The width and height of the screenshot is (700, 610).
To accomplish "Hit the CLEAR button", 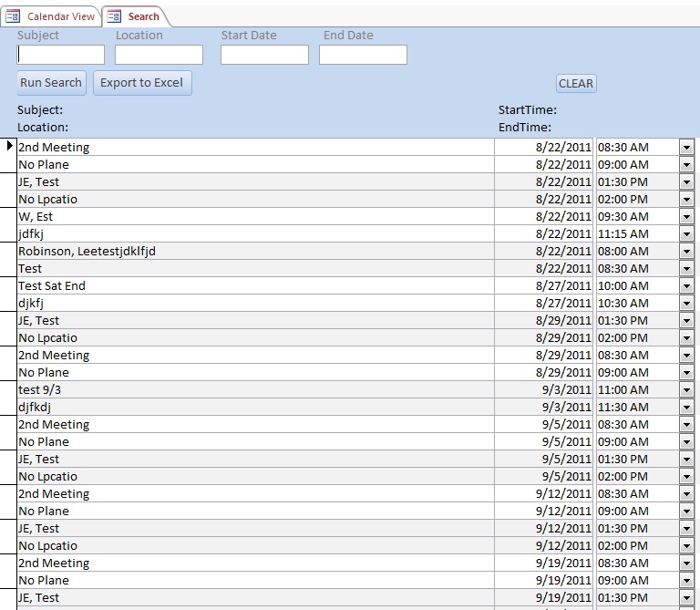I will coord(576,84).
